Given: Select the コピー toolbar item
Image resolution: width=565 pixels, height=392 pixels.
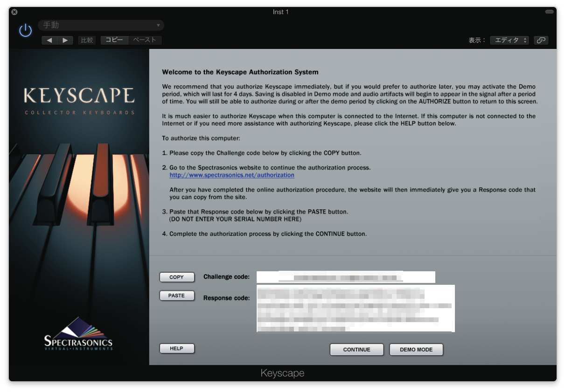Looking at the screenshot, I should click(x=114, y=40).
